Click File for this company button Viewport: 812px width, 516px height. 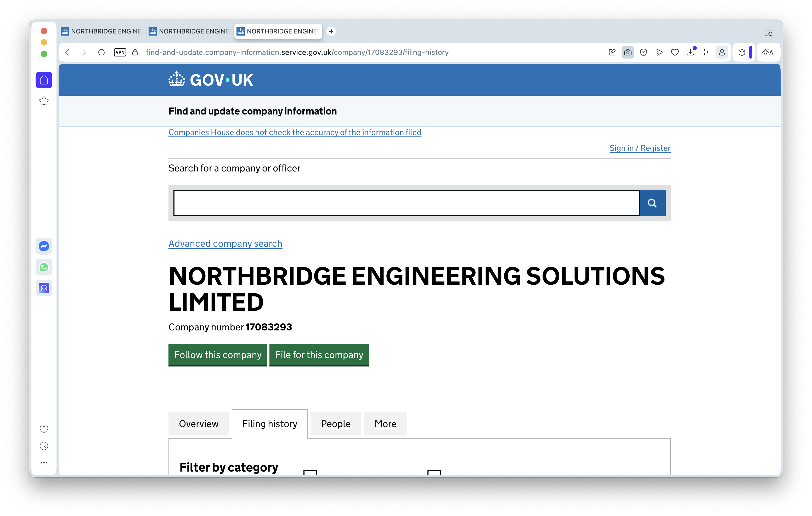[x=319, y=355]
